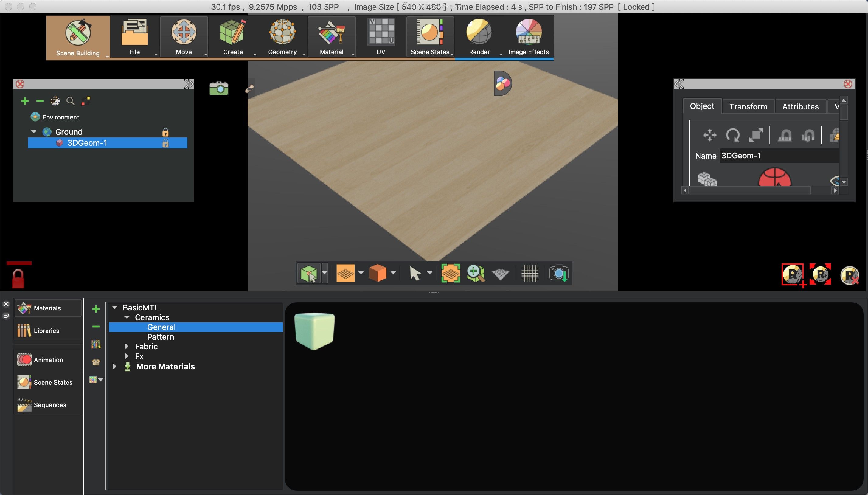The height and width of the screenshot is (495, 868).
Task: Switch to the Object tab
Action: pyautogui.click(x=702, y=106)
